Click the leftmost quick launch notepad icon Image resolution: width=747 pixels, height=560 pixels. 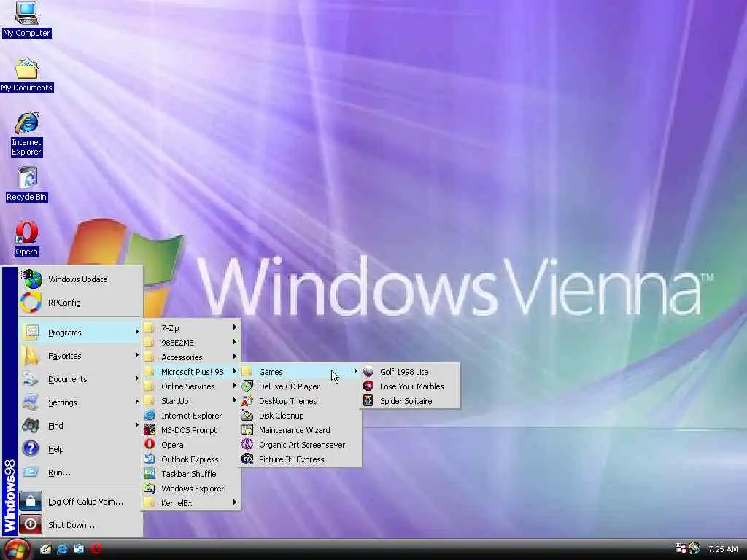point(46,549)
